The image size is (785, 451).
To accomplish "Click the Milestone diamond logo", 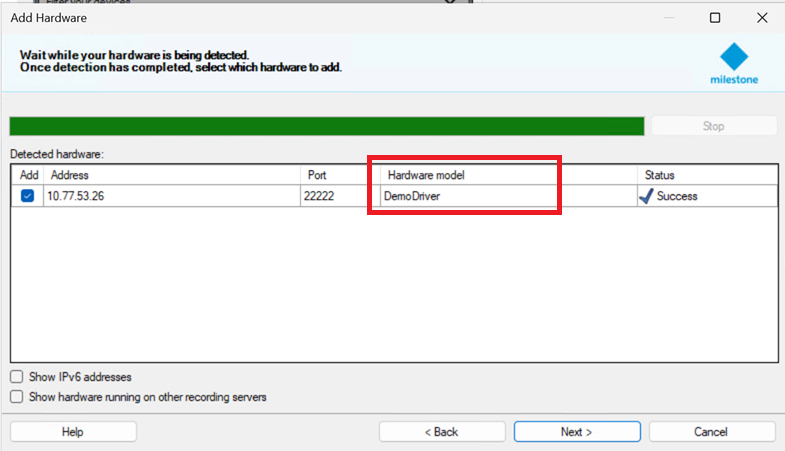I will pos(734,57).
